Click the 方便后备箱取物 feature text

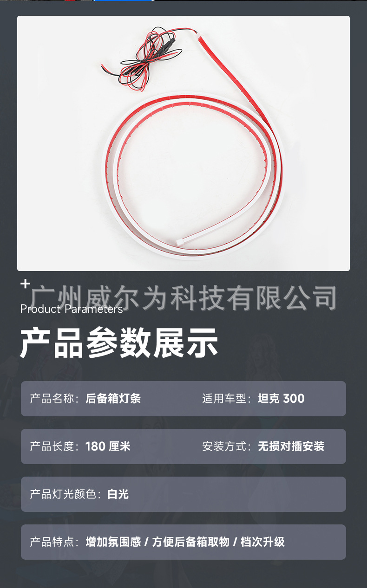tap(190, 542)
